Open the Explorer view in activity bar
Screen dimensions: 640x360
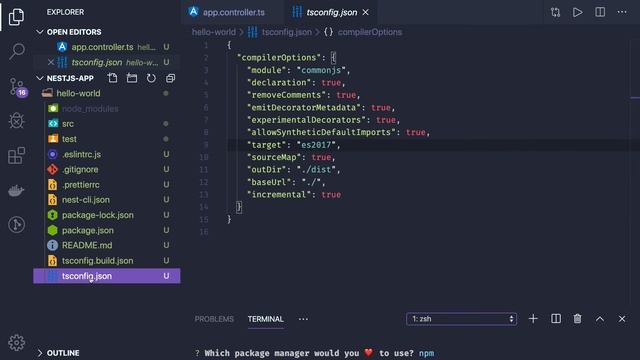pos(16,17)
